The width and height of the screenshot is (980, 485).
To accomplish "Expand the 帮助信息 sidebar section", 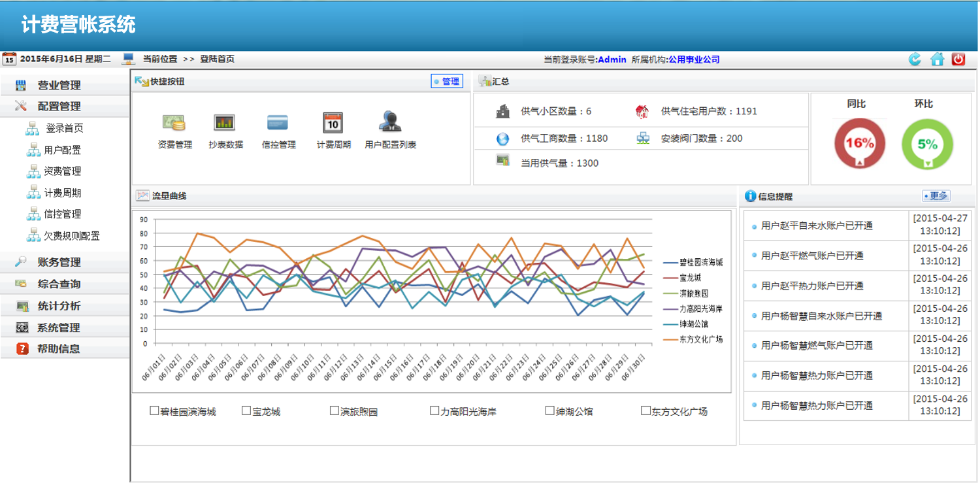I will [65, 348].
